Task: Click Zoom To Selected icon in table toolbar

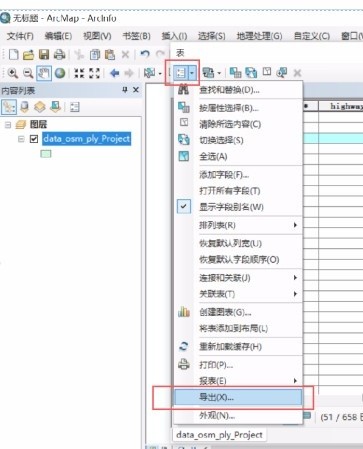Action: [x=282, y=72]
